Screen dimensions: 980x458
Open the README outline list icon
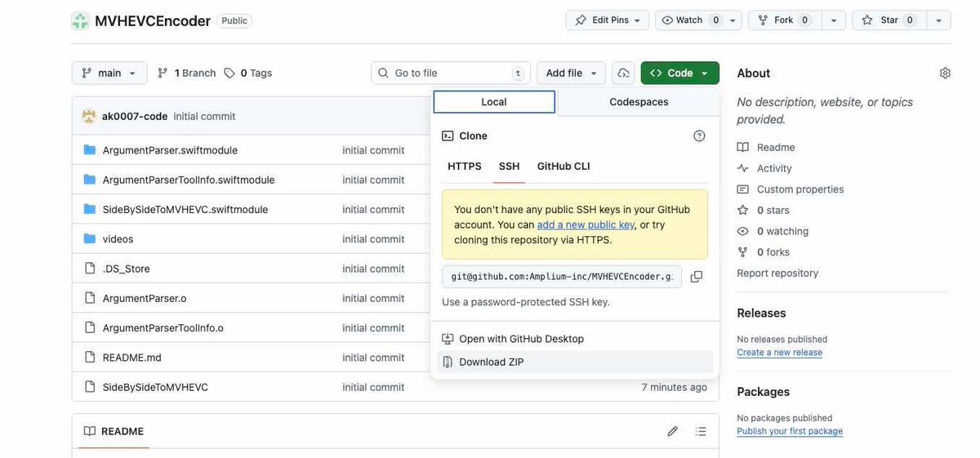point(701,431)
